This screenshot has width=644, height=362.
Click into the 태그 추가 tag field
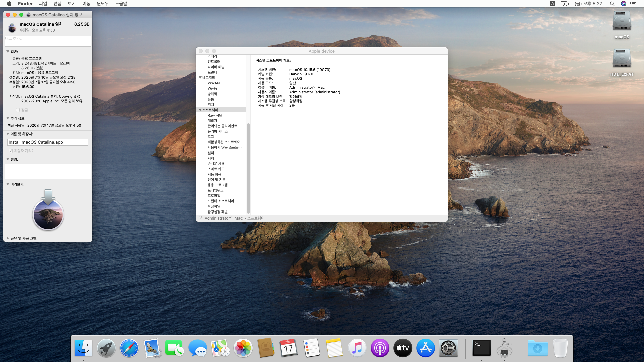pyautogui.click(x=48, y=41)
